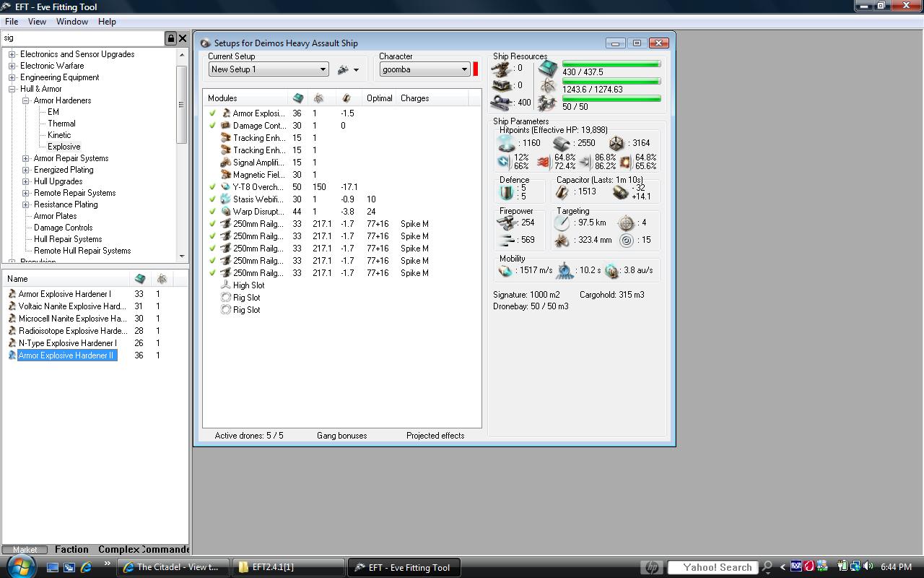Open the Window menu
924x578 pixels.
[72, 22]
